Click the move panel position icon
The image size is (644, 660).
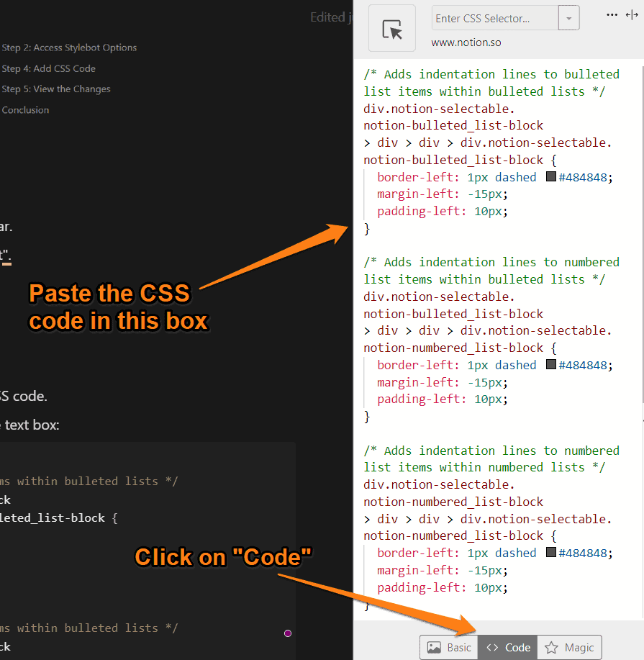[x=632, y=14]
